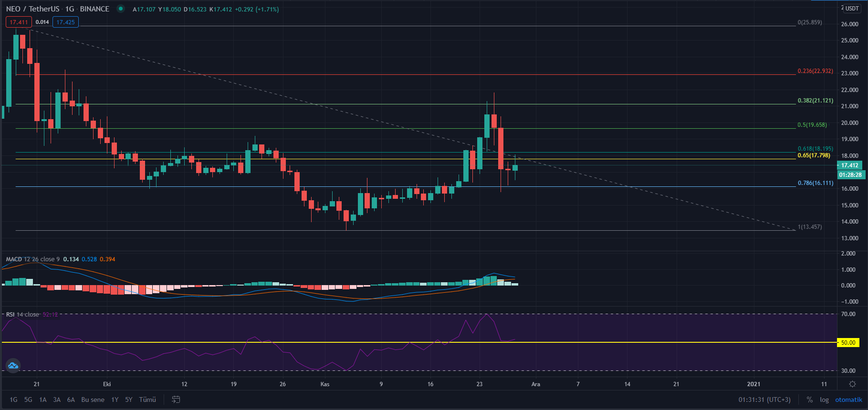Click the close value K17.412
Image resolution: width=868 pixels, height=410 pixels.
click(x=221, y=9)
